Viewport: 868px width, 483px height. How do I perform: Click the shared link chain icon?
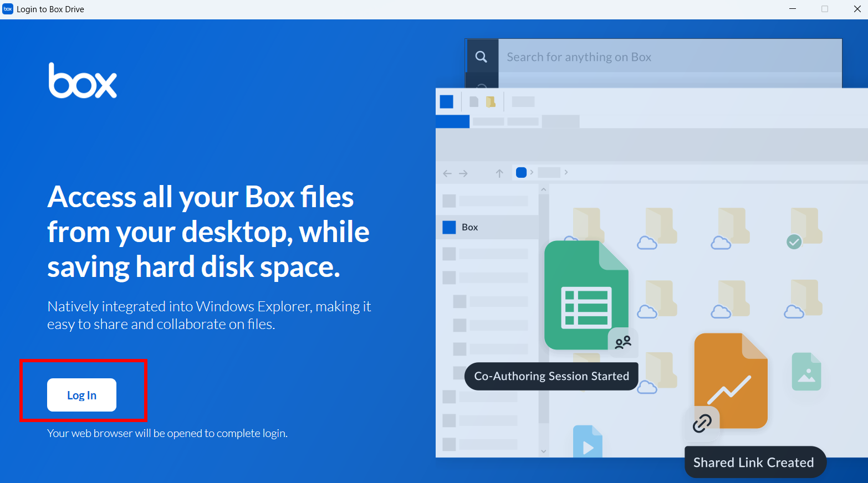tap(702, 423)
